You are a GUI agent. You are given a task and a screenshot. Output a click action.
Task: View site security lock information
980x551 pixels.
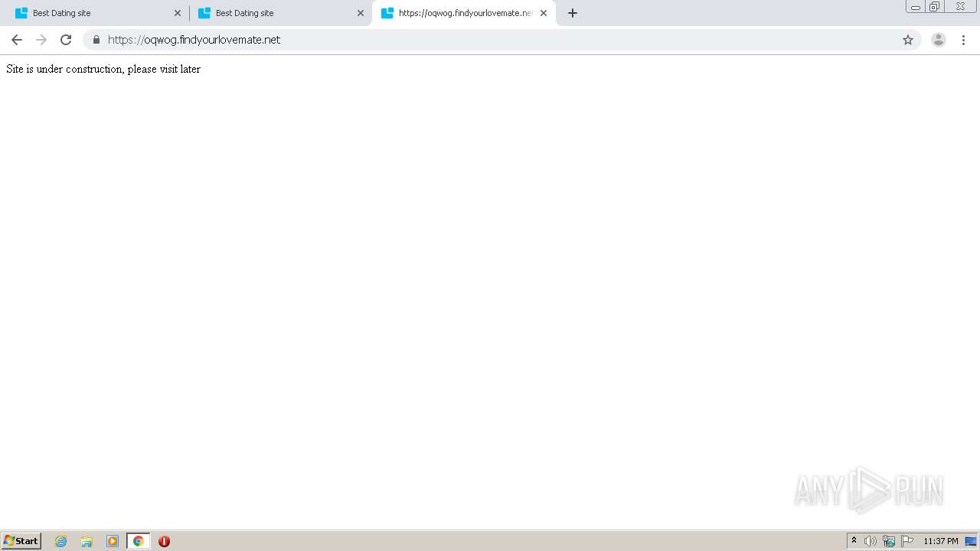(x=96, y=40)
